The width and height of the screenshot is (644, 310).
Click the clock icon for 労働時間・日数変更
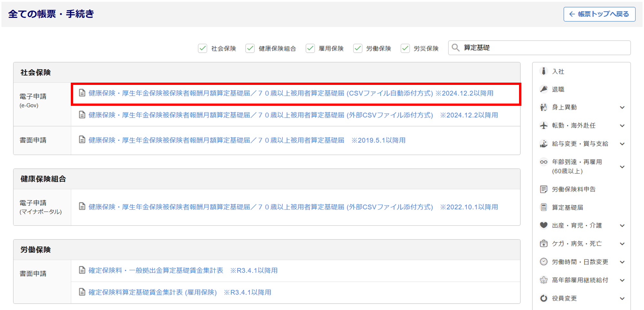pos(544,262)
